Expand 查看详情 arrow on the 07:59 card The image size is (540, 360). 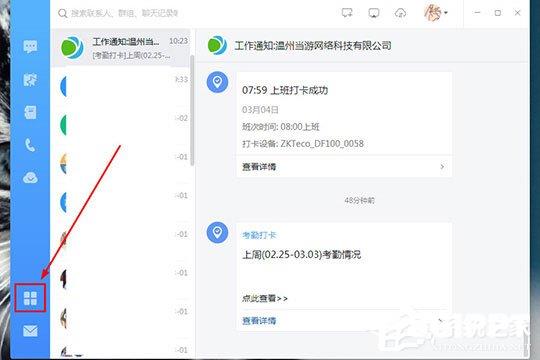pyautogui.click(x=442, y=167)
